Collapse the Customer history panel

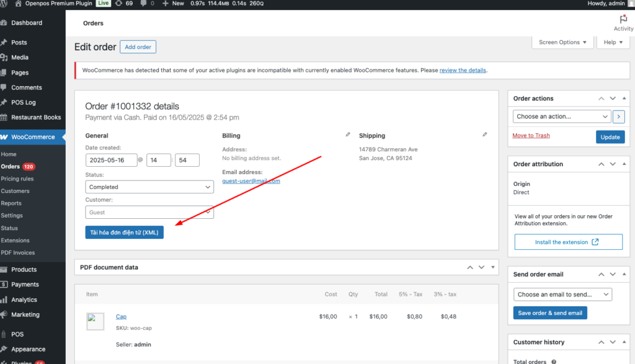(624, 342)
